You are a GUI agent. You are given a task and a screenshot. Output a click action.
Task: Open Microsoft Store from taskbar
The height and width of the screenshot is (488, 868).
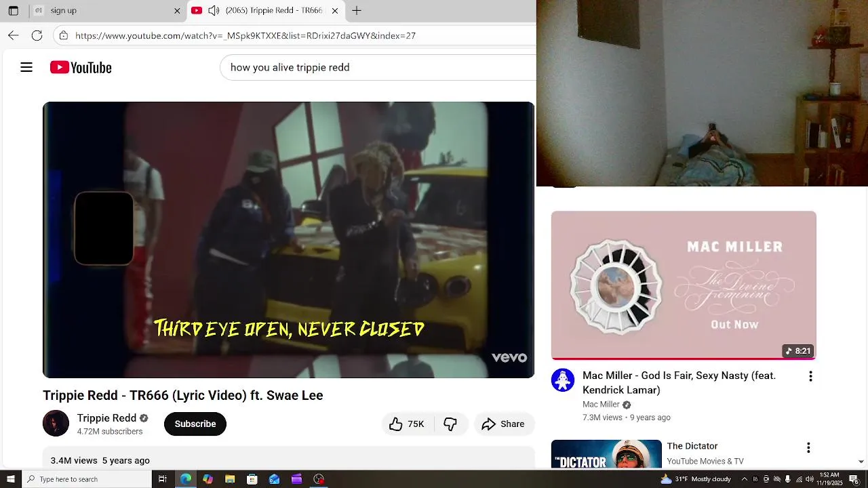click(252, 479)
